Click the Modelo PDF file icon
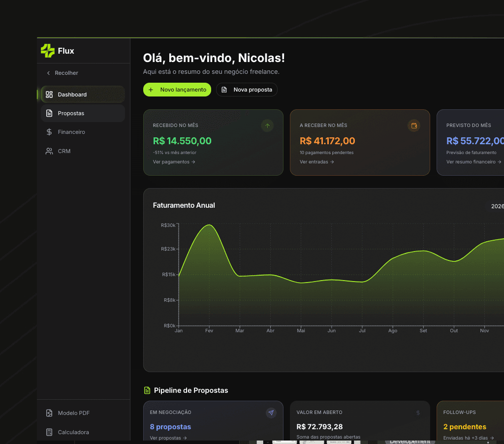Image resolution: width=504 pixels, height=444 pixels. [49, 413]
